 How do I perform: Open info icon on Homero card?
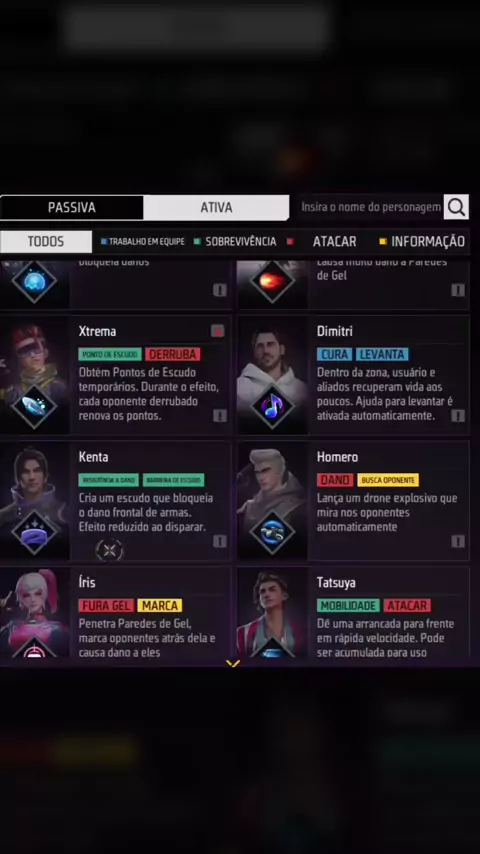(x=458, y=541)
